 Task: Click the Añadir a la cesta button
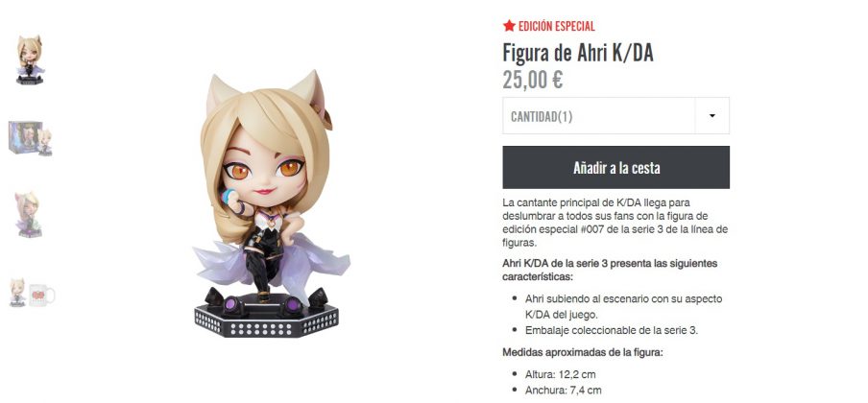tap(615, 167)
